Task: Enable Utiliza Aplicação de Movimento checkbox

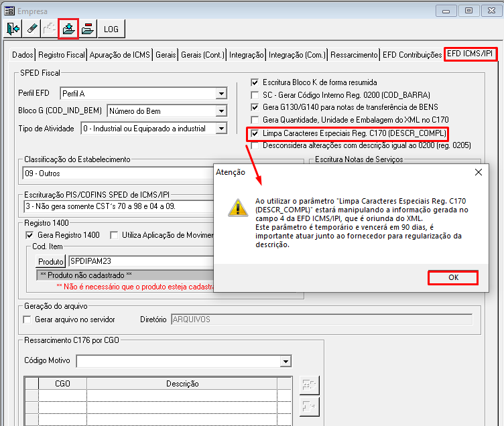Action: 114,235
